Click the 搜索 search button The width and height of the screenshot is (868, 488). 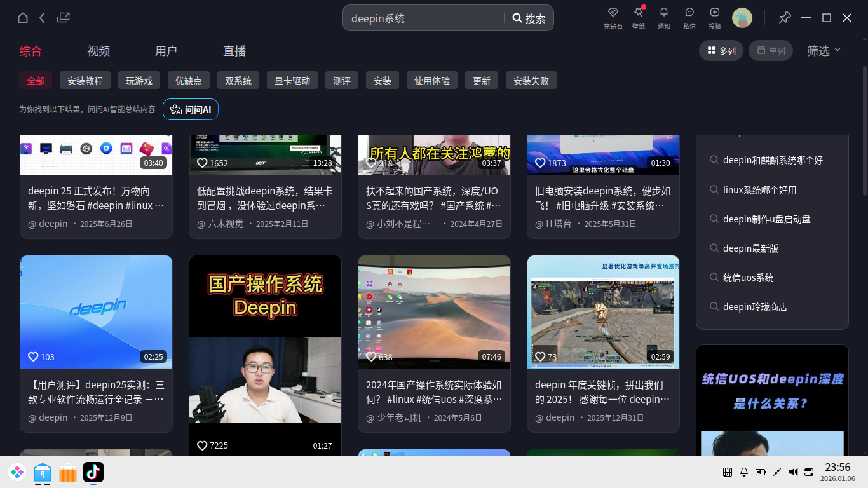coord(529,18)
